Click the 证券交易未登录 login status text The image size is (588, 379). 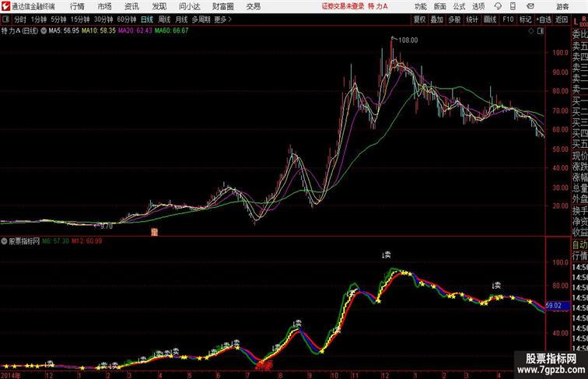click(x=343, y=6)
